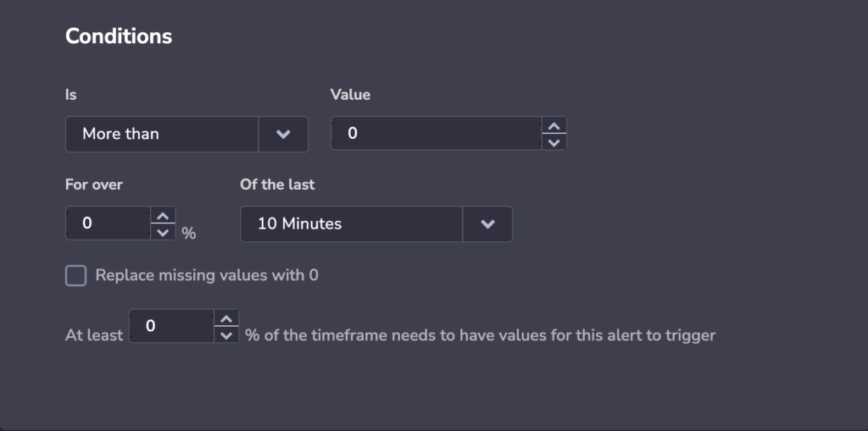Click the 'At least' percentage input field

tap(171, 326)
